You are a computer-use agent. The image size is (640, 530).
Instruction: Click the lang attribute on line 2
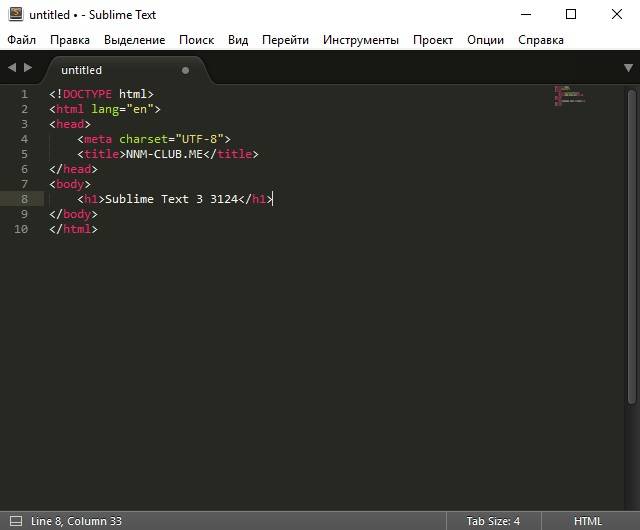click(105, 109)
